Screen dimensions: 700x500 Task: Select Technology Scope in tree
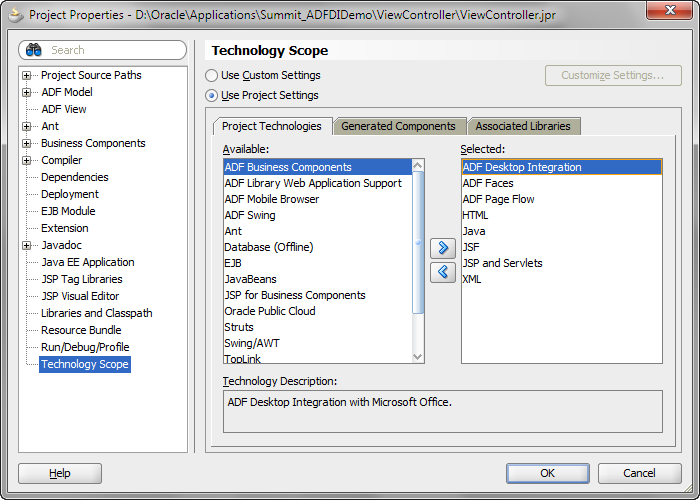pyautogui.click(x=85, y=364)
